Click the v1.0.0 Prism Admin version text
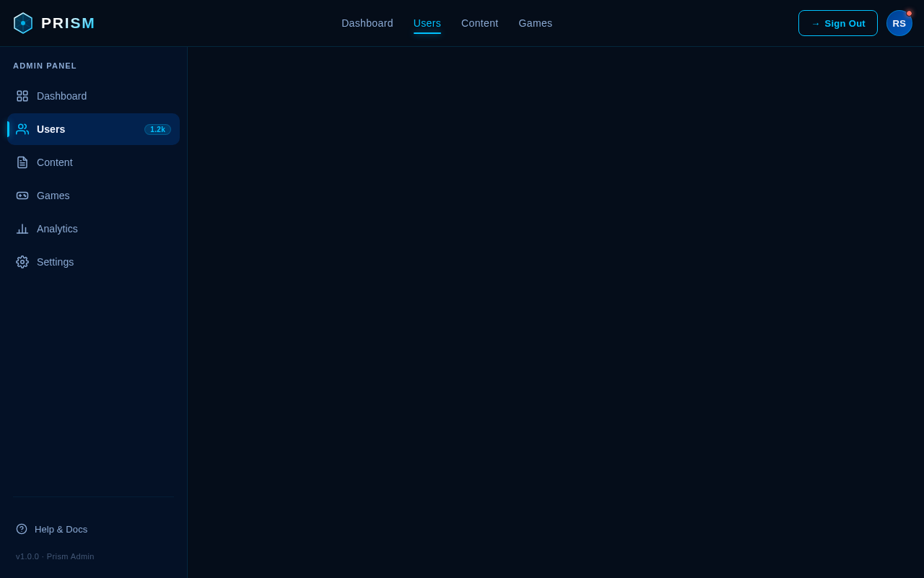The width and height of the screenshot is (924, 578). (x=55, y=556)
